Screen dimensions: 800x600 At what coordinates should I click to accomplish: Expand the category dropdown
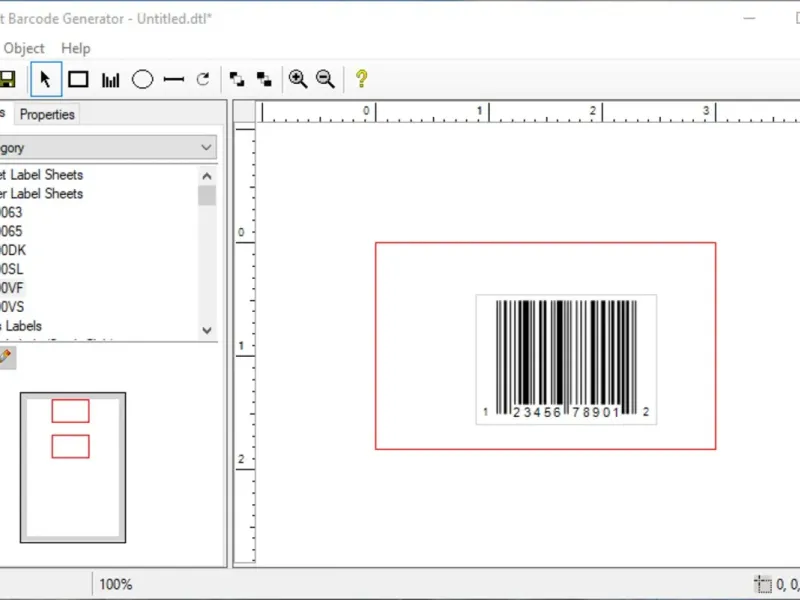click(x=206, y=147)
